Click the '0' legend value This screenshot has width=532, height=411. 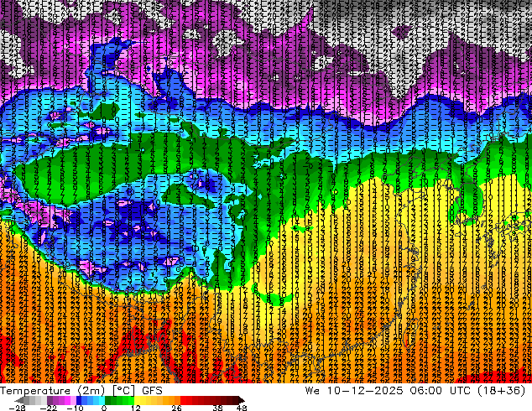(x=104, y=408)
